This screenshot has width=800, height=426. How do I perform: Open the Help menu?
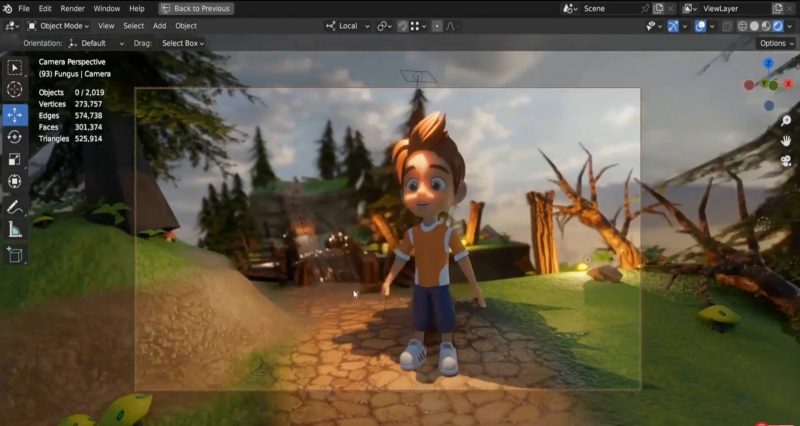pos(137,9)
